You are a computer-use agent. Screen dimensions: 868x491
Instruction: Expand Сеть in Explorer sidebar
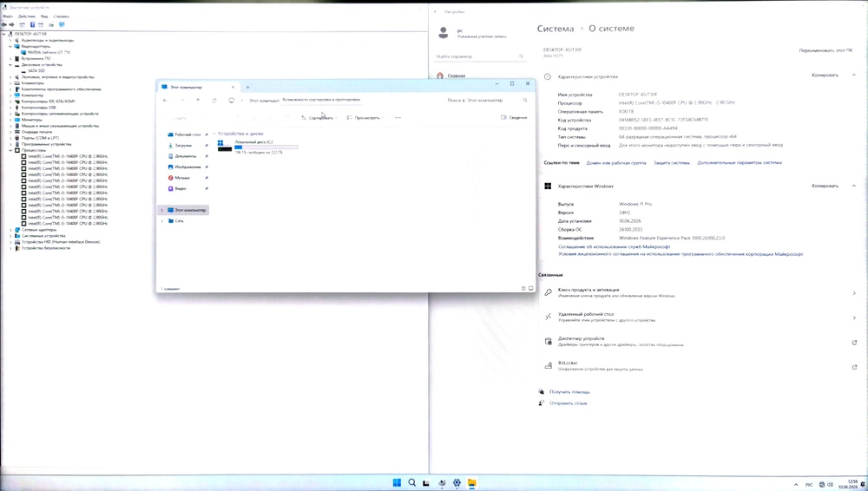[162, 221]
